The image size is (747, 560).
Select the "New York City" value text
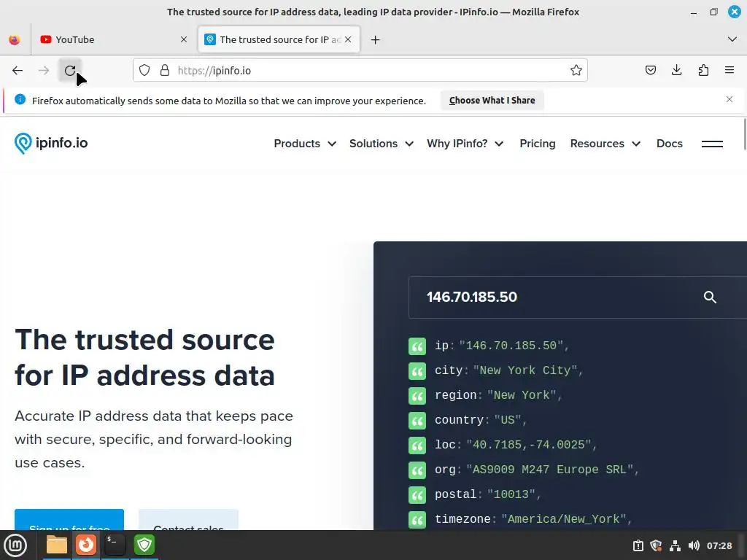tap(525, 370)
